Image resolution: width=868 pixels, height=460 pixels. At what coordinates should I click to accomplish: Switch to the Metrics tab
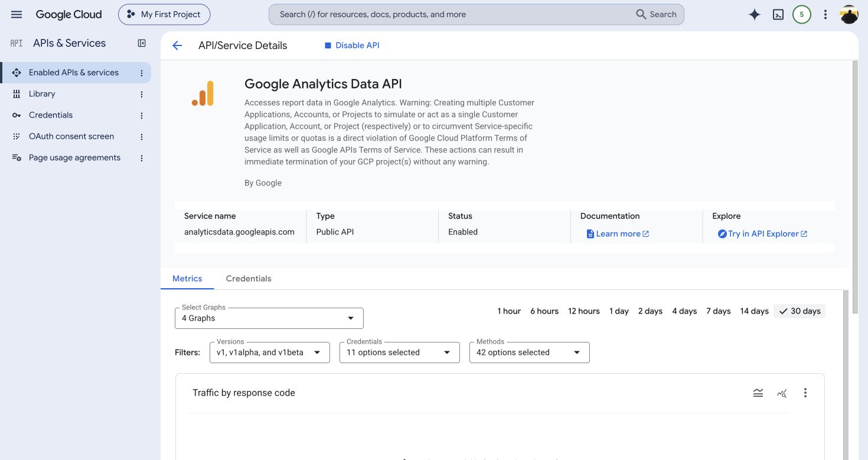[x=187, y=279]
